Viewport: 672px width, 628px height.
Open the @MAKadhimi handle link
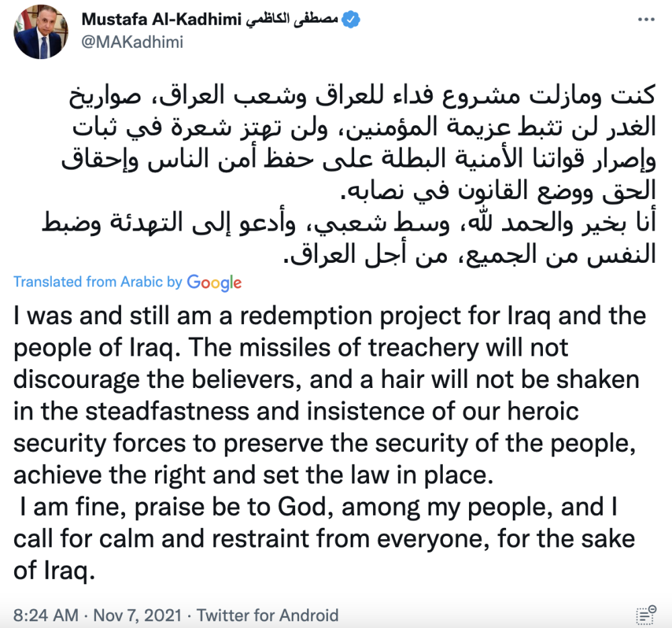pos(132,42)
